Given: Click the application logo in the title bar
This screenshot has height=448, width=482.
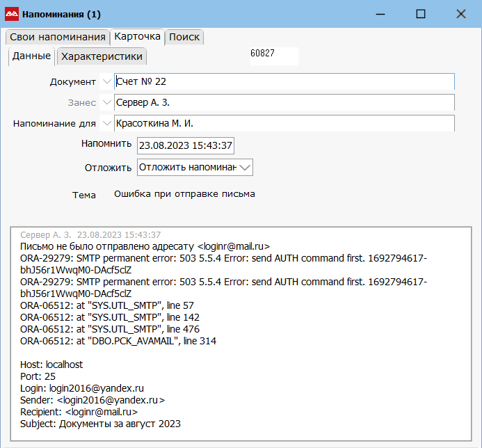Looking at the screenshot, I should [x=12, y=14].
